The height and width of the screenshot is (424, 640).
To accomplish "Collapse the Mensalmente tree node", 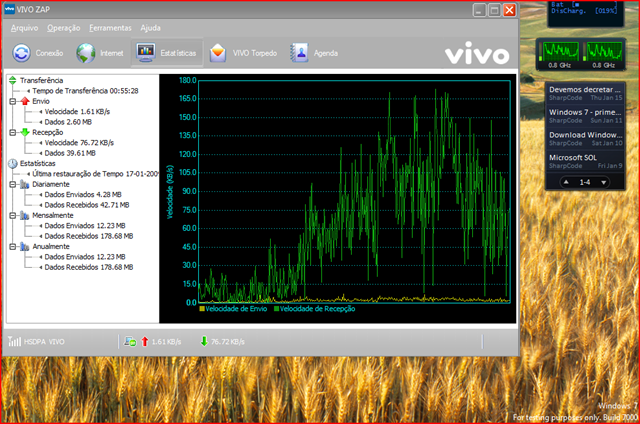I will point(13,215).
